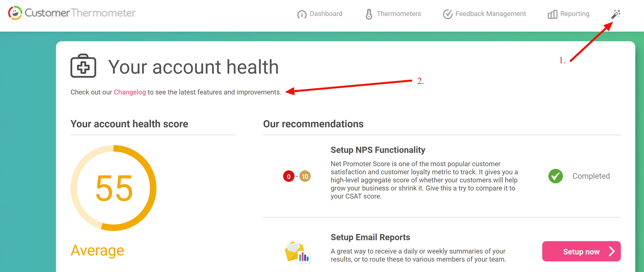
Task: Click the thermometer icon in the navigation
Action: (369, 14)
